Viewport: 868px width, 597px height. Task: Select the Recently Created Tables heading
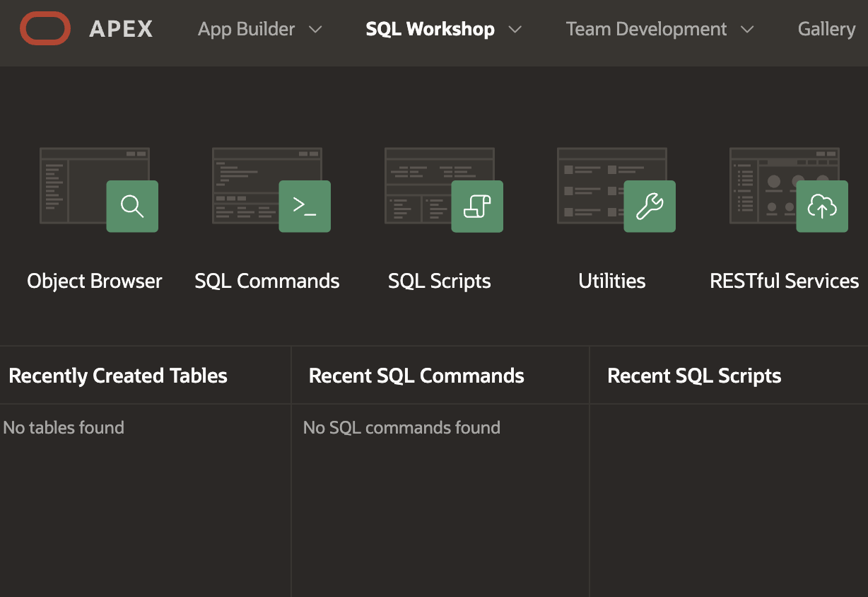point(118,376)
